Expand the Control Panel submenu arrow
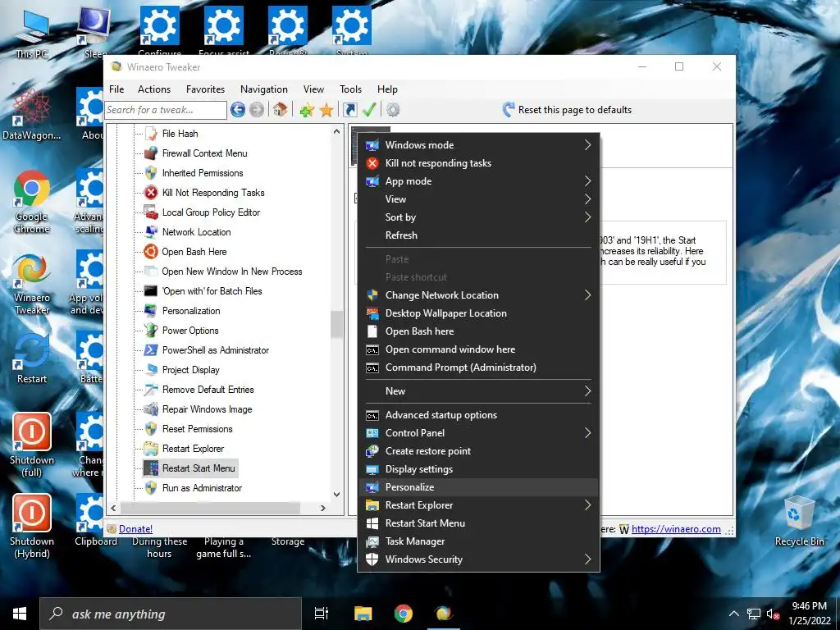Screen dimensions: 840x630 point(587,433)
